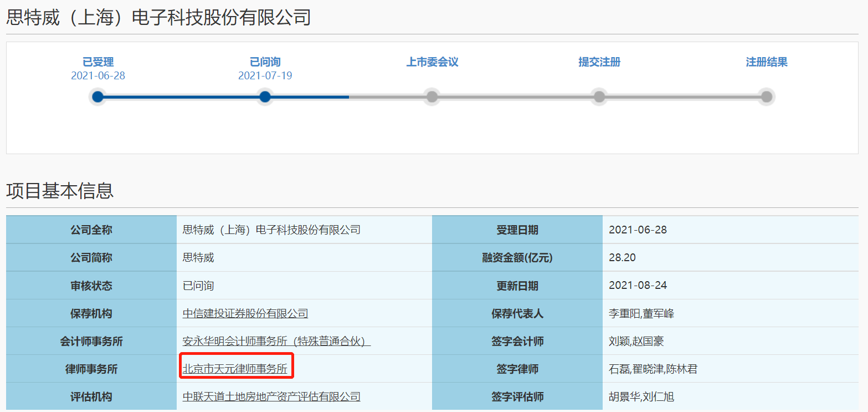Click the update date value 2021-08-24
The image size is (868, 412).
(638, 286)
